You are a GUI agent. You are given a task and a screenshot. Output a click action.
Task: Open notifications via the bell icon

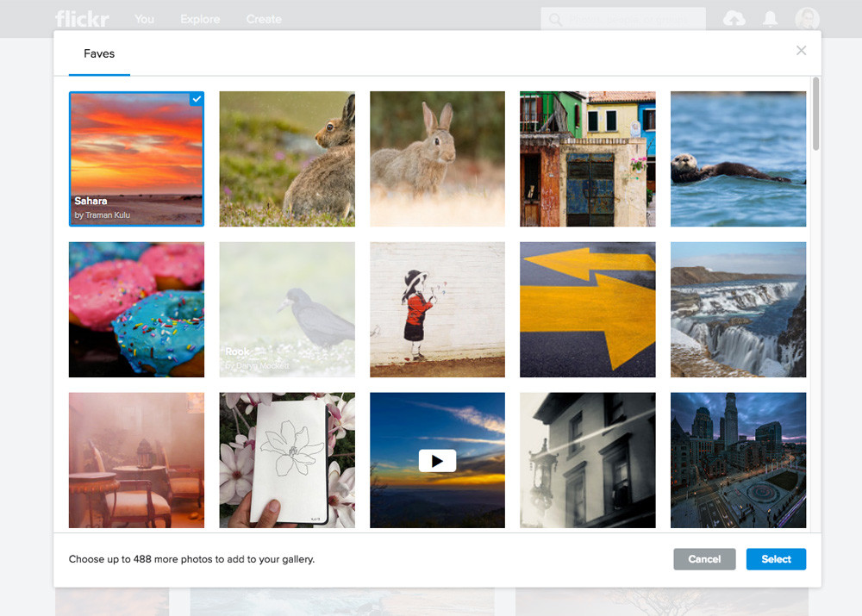click(x=770, y=18)
